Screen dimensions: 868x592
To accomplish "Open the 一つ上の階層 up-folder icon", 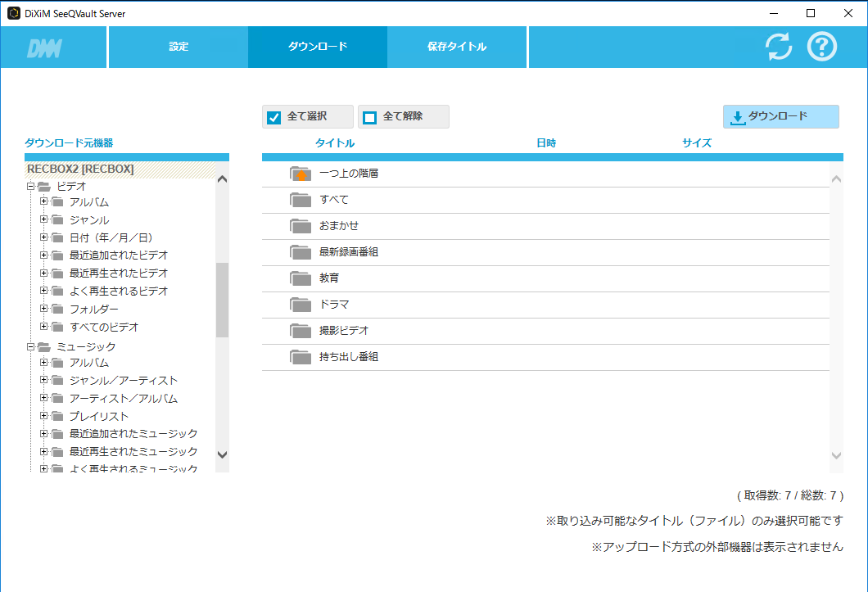I will point(301,174).
